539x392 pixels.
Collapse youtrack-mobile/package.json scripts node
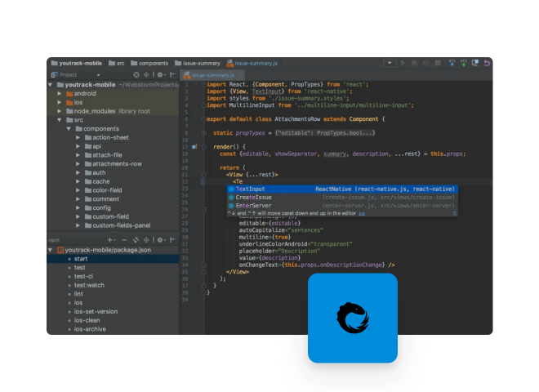pos(50,250)
